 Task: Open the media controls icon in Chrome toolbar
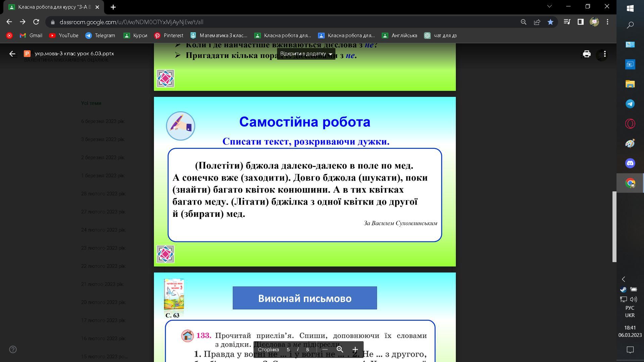[567, 22]
